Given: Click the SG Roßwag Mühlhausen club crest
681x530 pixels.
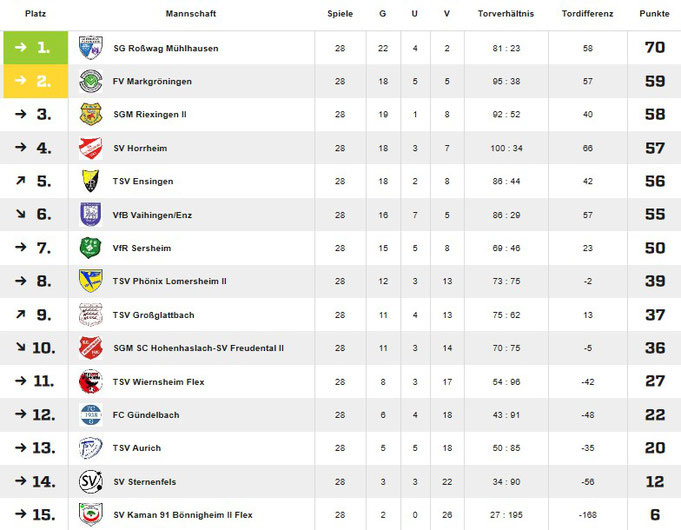Looking at the screenshot, I should tap(91, 48).
